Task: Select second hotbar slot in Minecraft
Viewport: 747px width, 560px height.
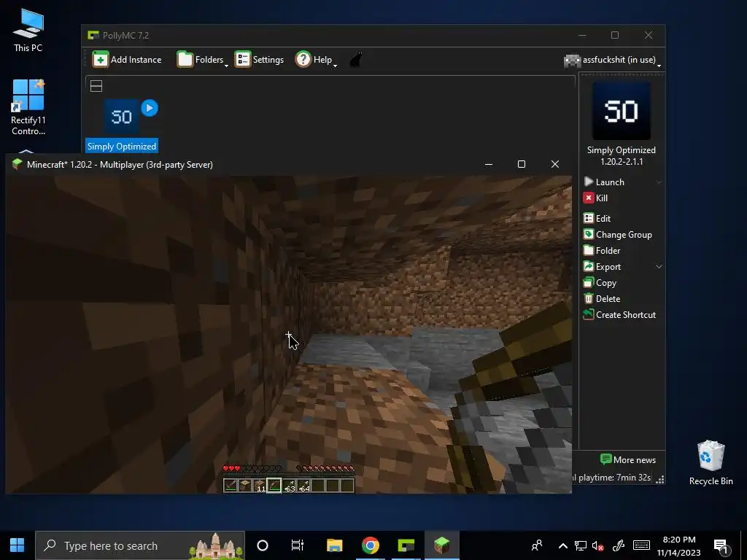Action: [x=245, y=486]
